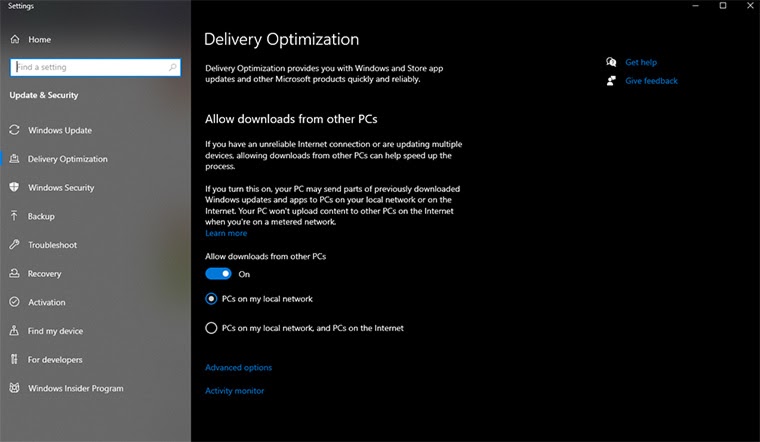Click the On label beside toggle

coord(244,274)
